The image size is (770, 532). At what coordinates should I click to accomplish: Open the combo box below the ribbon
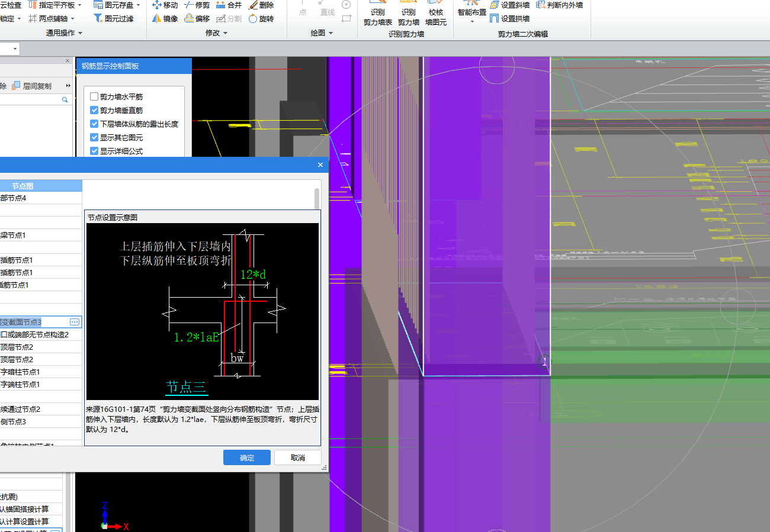[15, 49]
